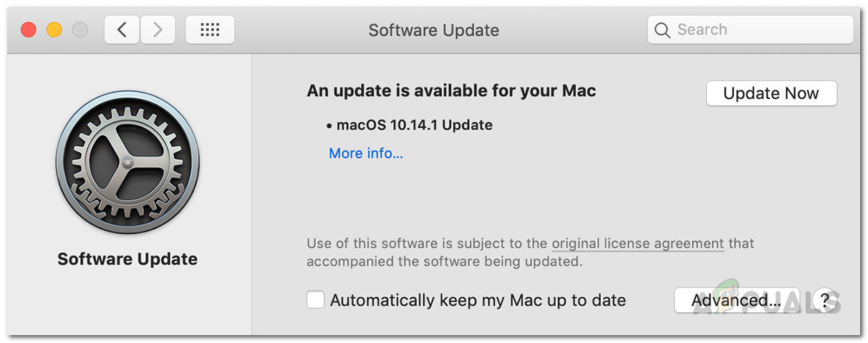Show all System Preferences via grid icon
This screenshot has width=868, height=343.
[x=210, y=30]
